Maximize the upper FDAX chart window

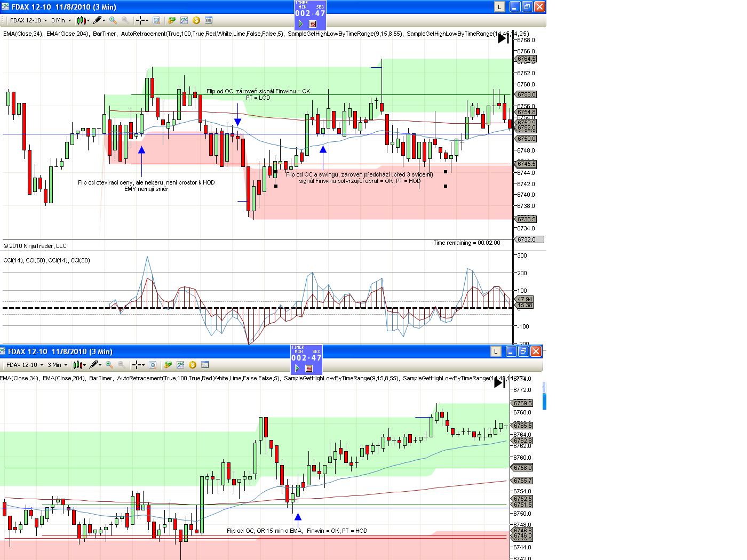[x=527, y=7]
